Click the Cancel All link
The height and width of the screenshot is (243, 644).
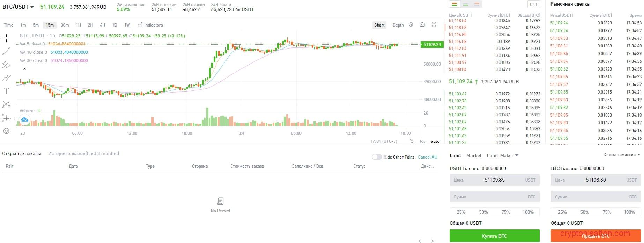[427, 157]
